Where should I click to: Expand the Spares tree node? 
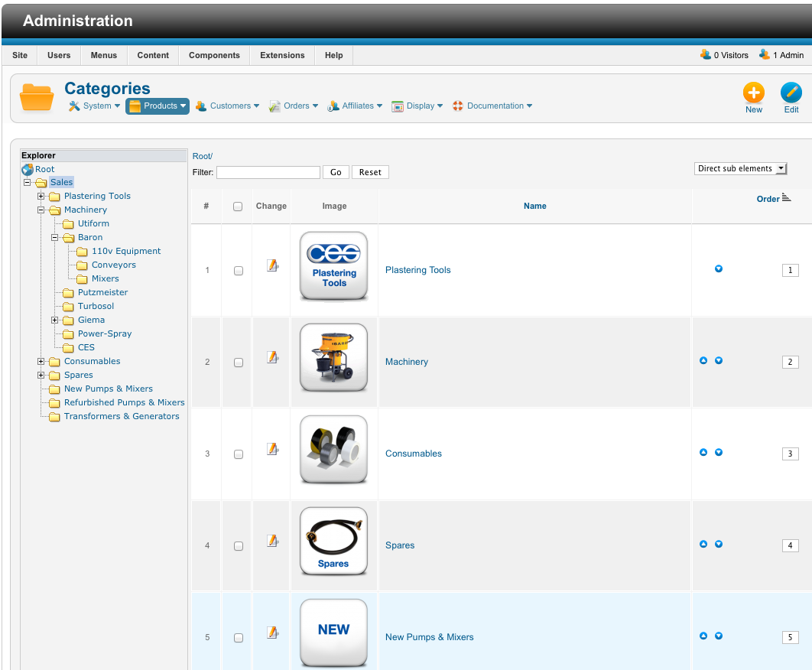[x=41, y=376]
